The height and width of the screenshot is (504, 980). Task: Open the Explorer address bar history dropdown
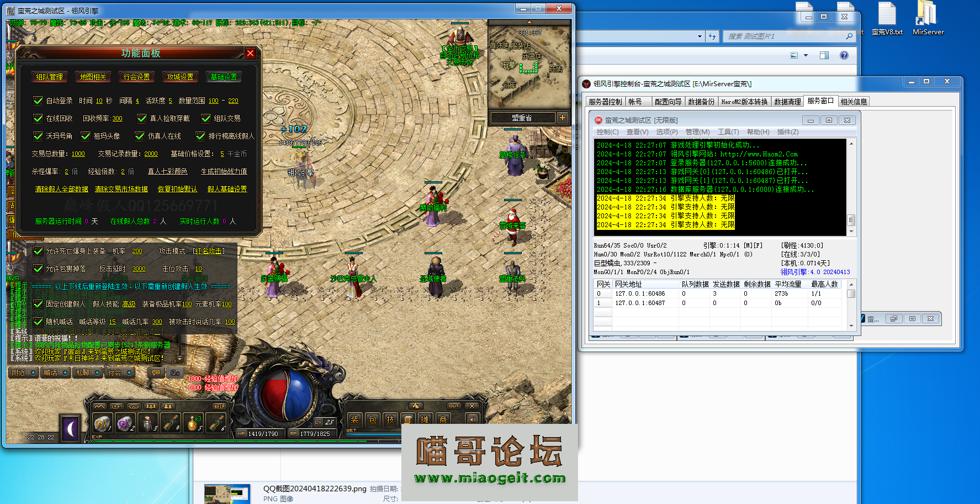(700, 36)
